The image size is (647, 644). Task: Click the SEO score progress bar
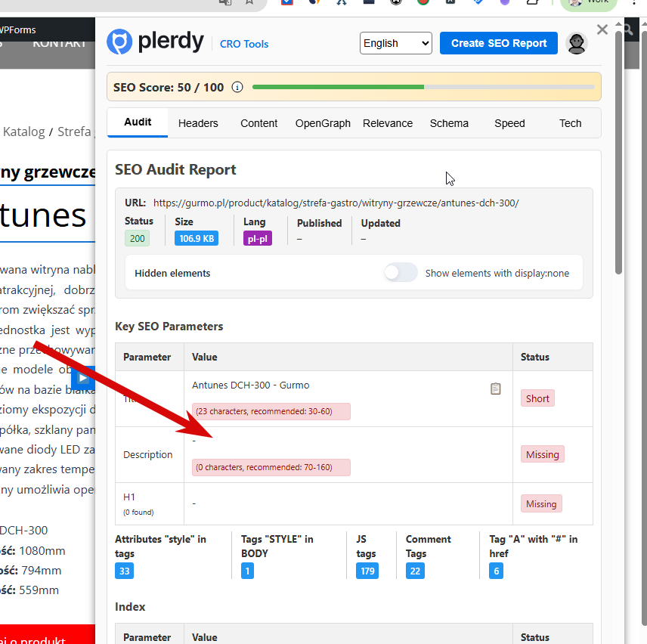pos(423,87)
